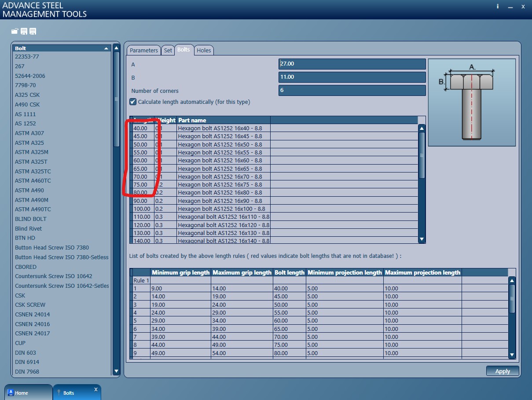Viewport: 532px width, 400px height.
Task: Click the Apply button
Action: (503, 371)
